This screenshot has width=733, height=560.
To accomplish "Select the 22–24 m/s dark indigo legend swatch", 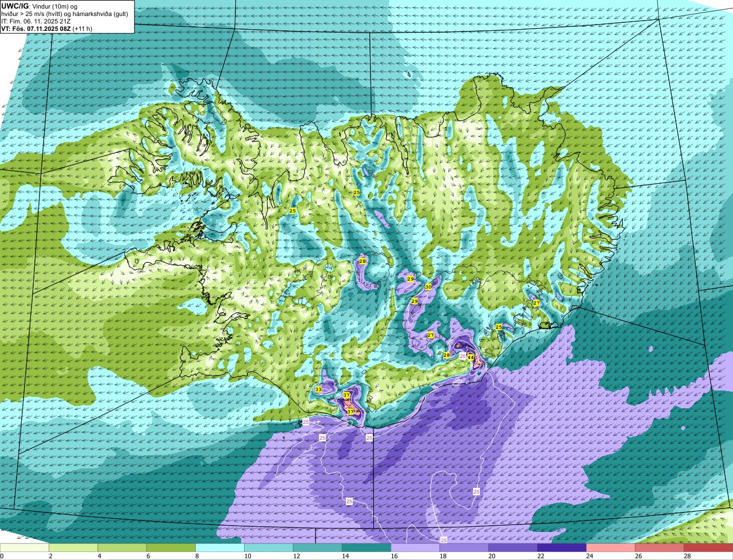I will pos(562,548).
